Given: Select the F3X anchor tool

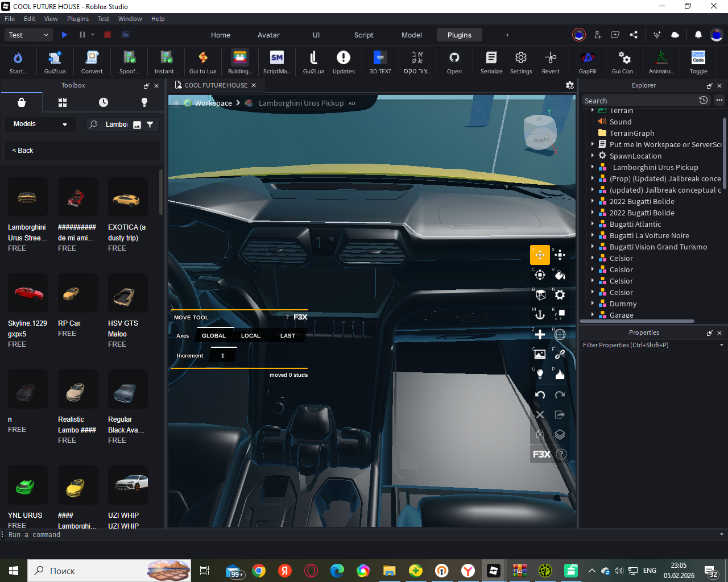Looking at the screenshot, I should tap(540, 314).
